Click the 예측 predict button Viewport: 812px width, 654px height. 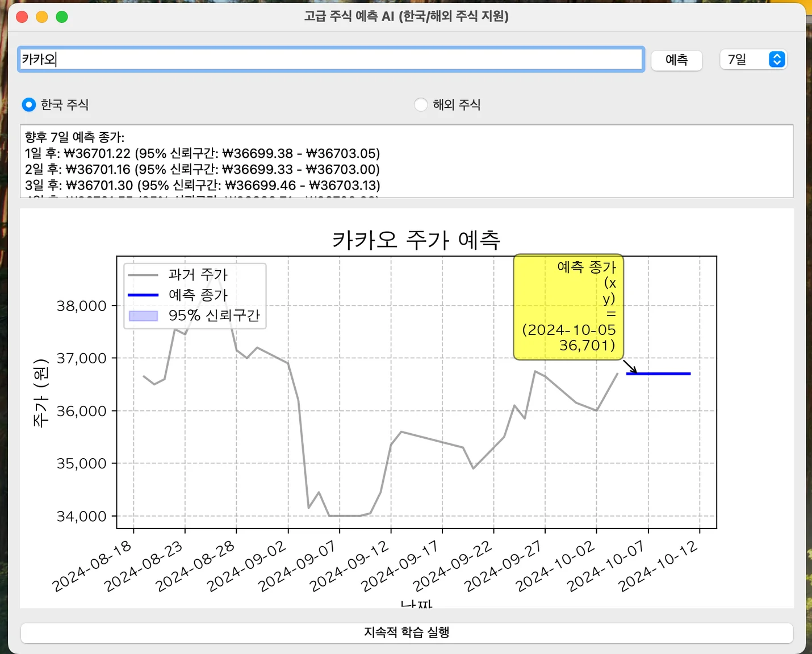coord(676,60)
